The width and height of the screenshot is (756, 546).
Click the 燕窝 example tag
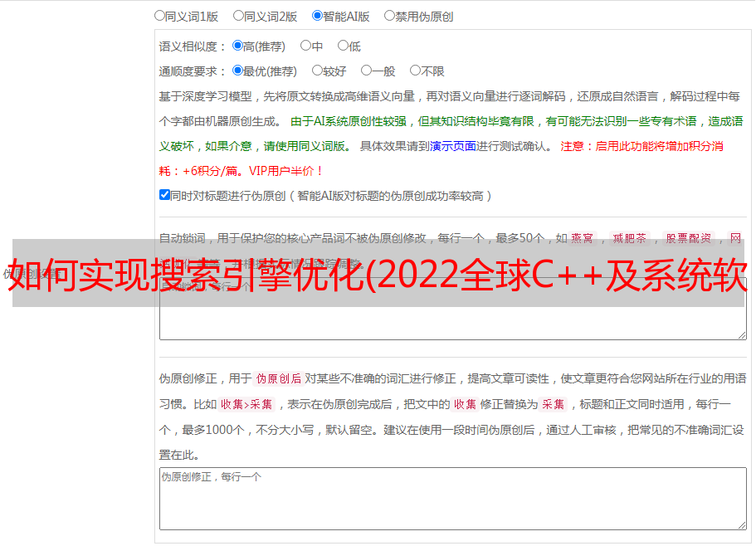(582, 238)
